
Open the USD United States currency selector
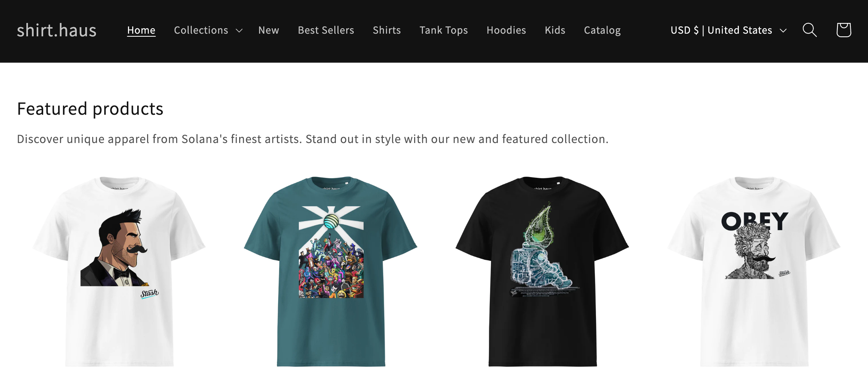click(721, 30)
